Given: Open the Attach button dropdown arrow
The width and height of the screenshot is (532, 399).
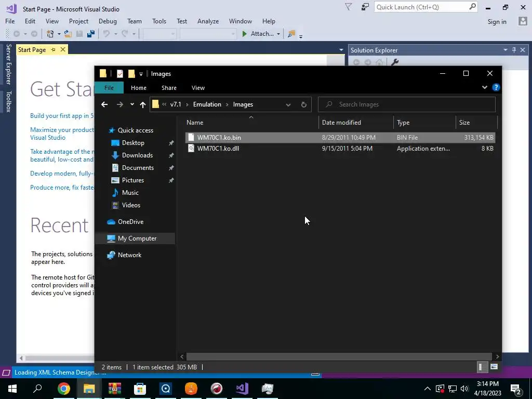Looking at the screenshot, I should [278, 34].
